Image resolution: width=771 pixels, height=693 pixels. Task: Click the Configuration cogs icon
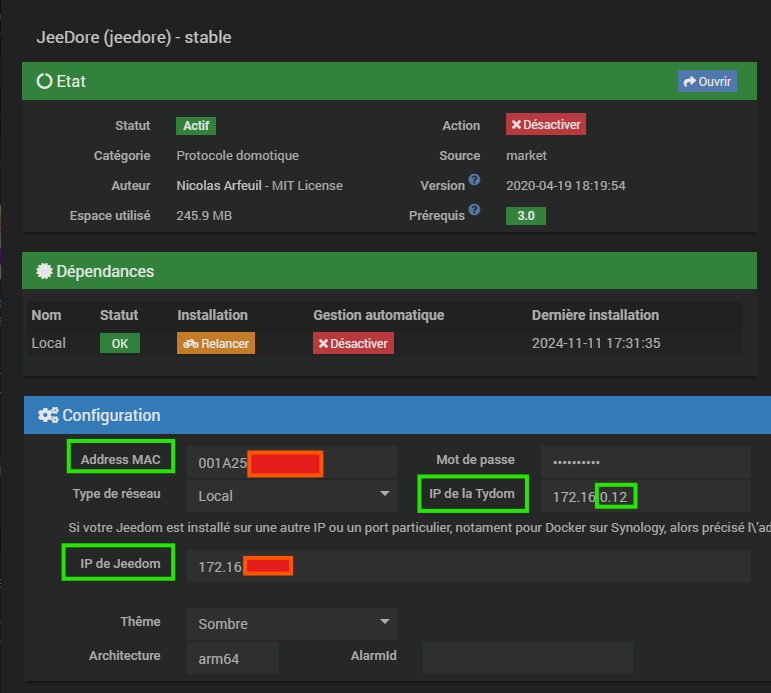(47, 415)
